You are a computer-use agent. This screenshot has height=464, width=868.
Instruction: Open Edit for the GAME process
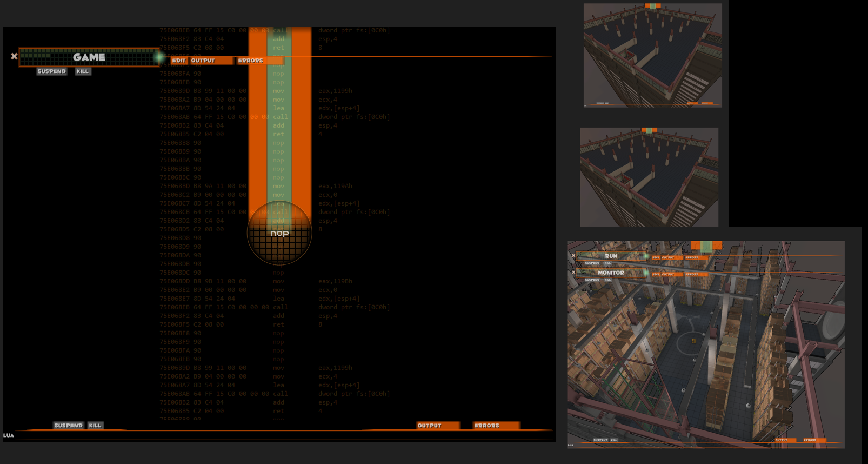[x=179, y=61]
